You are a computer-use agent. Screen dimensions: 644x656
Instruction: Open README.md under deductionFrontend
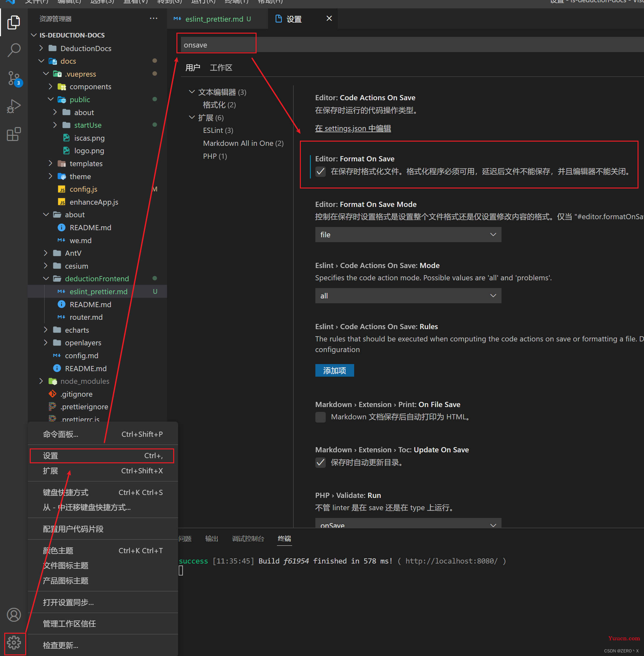pyautogui.click(x=90, y=304)
